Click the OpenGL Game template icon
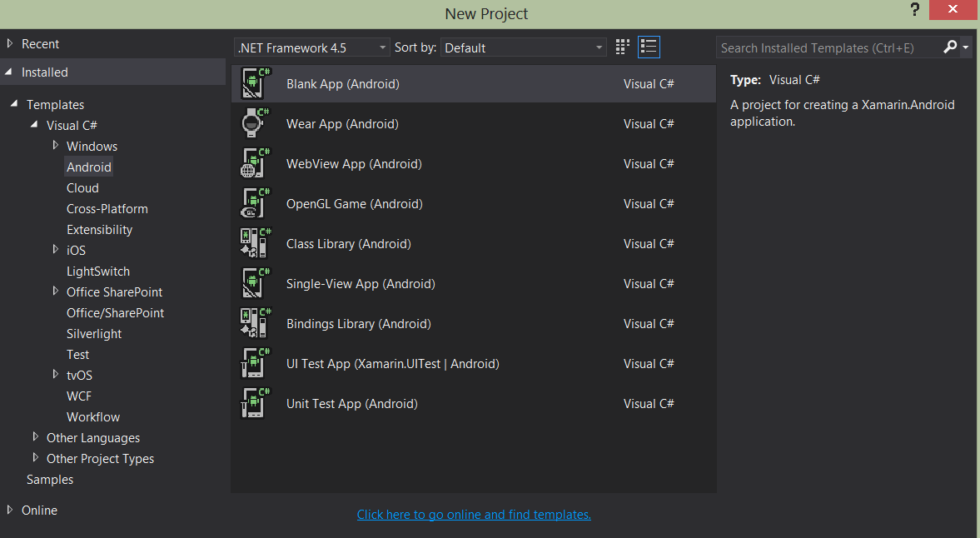This screenshot has height=538, width=980. [x=255, y=204]
